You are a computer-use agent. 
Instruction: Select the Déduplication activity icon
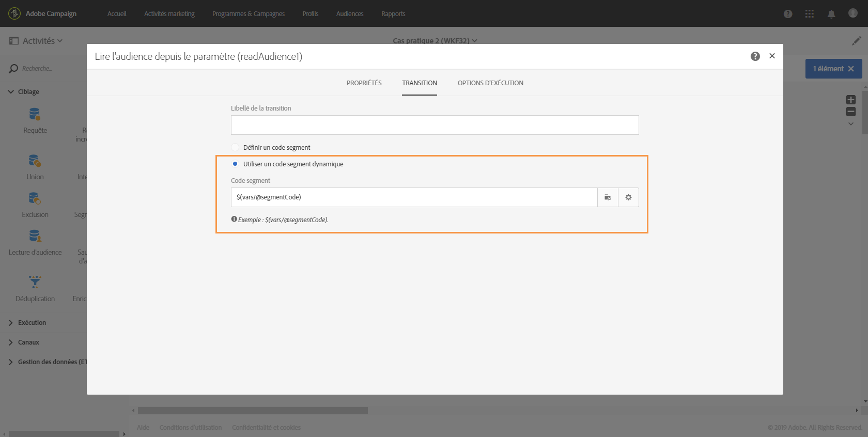pos(35,282)
